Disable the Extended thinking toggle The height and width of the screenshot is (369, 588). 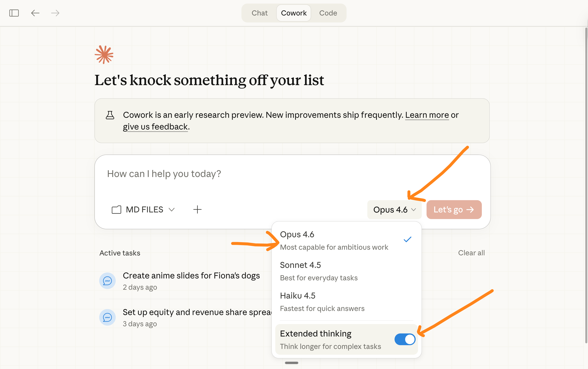pyautogui.click(x=405, y=339)
